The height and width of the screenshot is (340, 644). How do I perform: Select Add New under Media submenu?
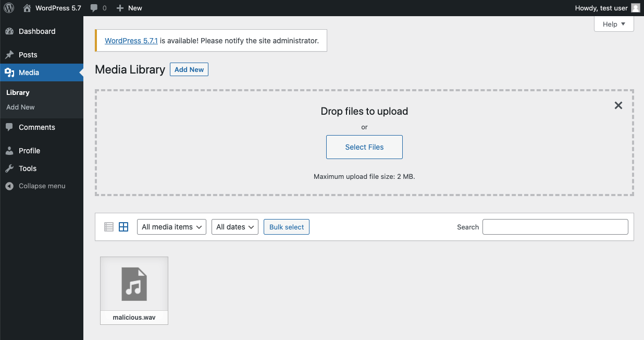20,107
